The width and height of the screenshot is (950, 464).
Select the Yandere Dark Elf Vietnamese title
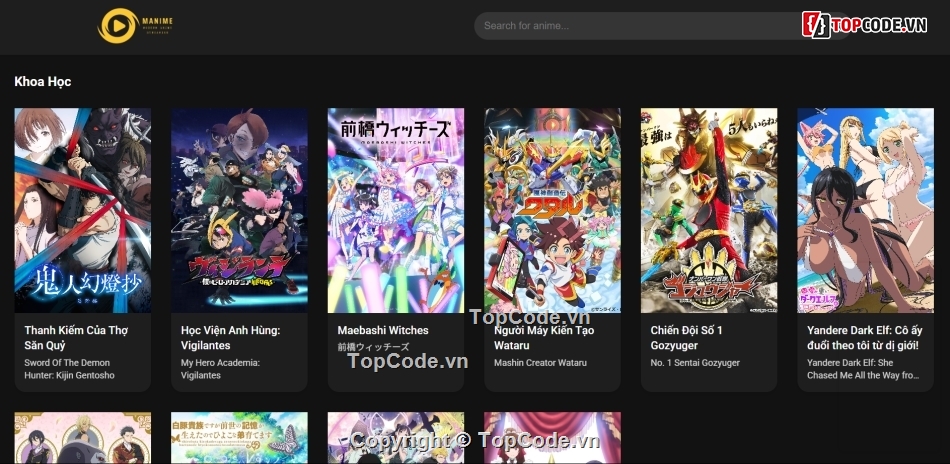point(865,338)
